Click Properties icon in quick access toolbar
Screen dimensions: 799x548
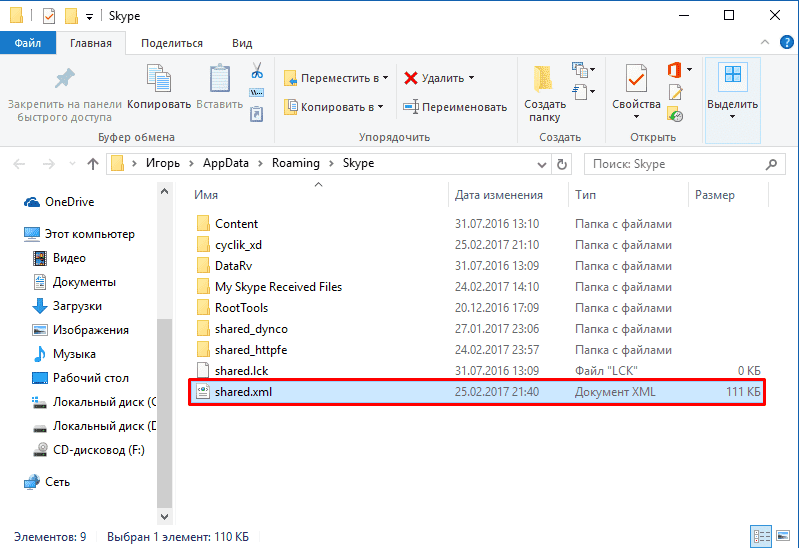(48, 16)
